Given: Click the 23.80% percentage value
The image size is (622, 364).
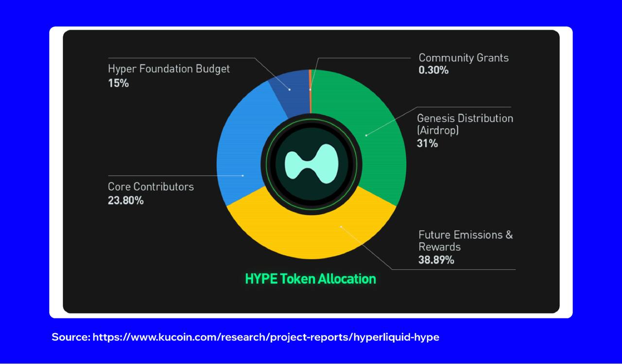Looking at the screenshot, I should click(125, 200).
